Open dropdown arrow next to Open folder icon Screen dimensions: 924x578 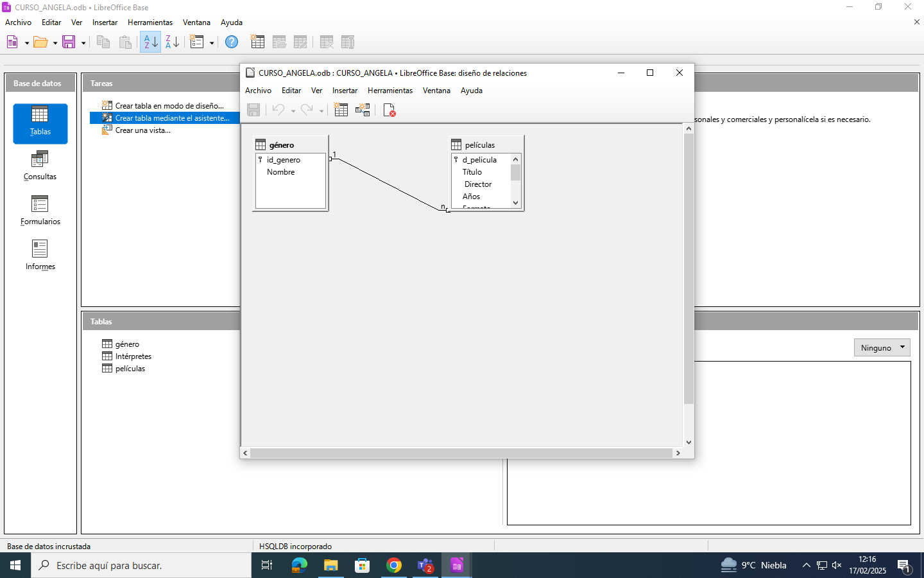pos(55,43)
